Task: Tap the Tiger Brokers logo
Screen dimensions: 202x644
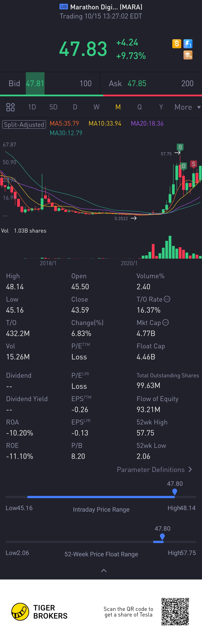Action: (x=39, y=611)
